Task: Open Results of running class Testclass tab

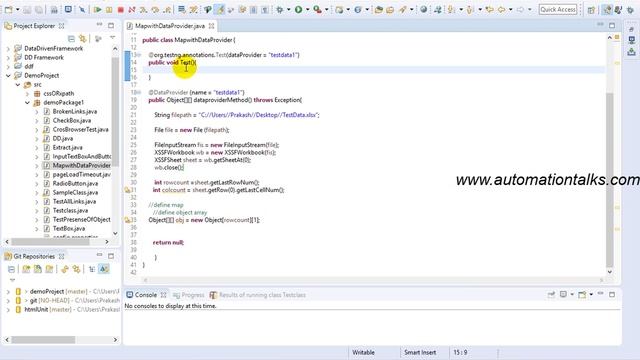Action: click(258, 295)
